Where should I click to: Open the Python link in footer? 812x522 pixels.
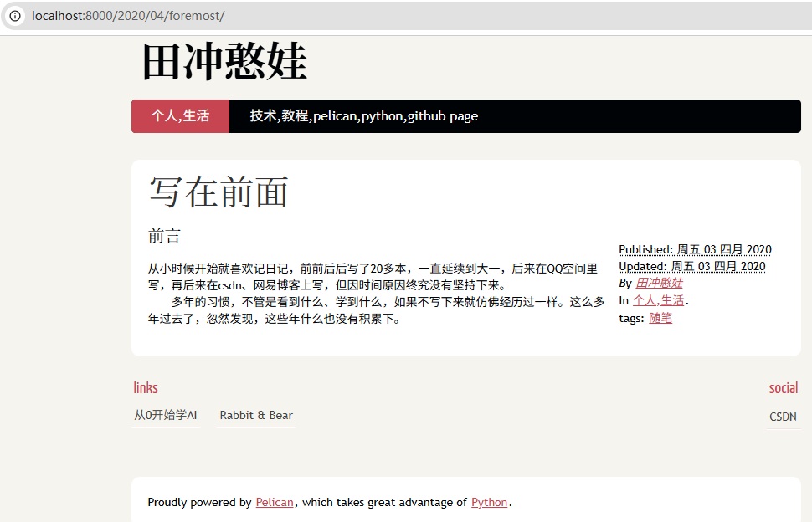click(489, 502)
